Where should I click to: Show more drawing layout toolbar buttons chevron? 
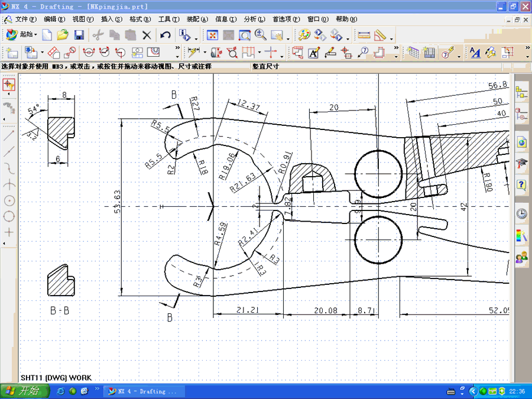(x=177, y=48)
